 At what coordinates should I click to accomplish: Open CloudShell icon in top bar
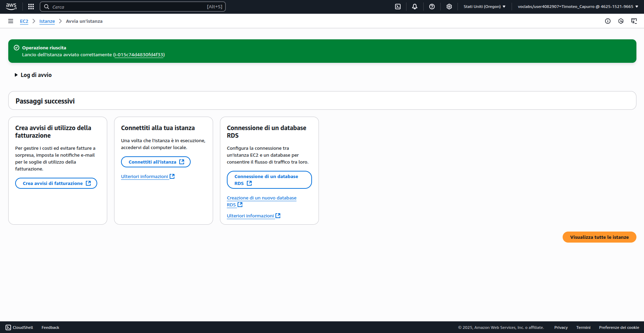(398, 7)
